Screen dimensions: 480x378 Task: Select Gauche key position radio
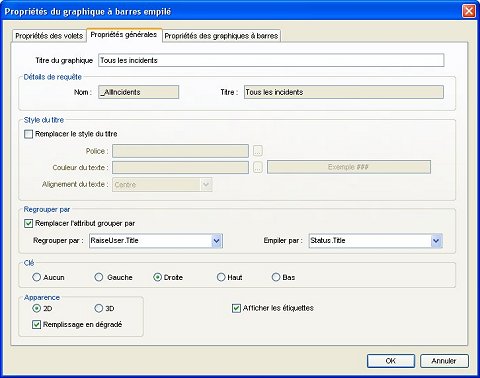coord(99,277)
